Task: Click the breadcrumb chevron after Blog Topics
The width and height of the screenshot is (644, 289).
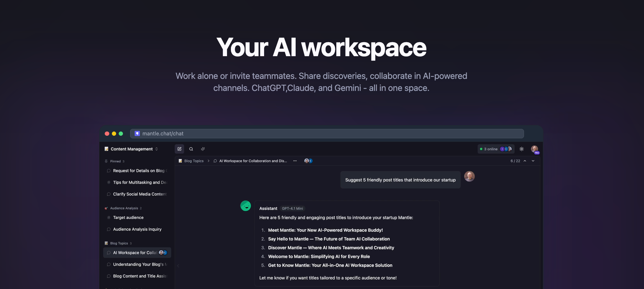Action: (x=208, y=161)
